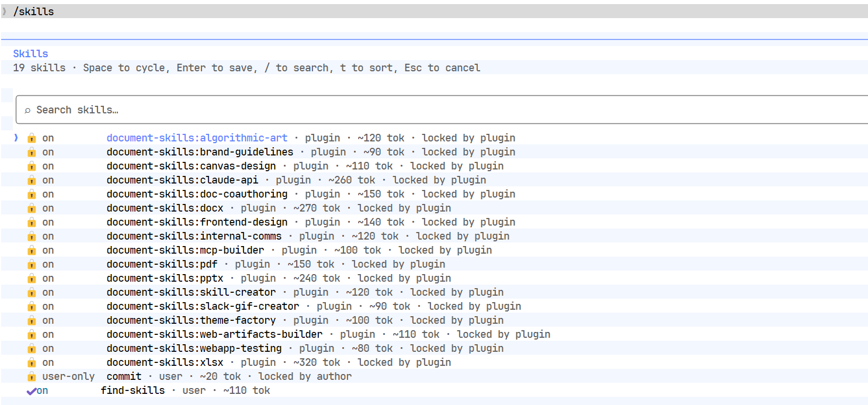
Task: Click the lock icon for pptx skill
Action: pos(32,278)
